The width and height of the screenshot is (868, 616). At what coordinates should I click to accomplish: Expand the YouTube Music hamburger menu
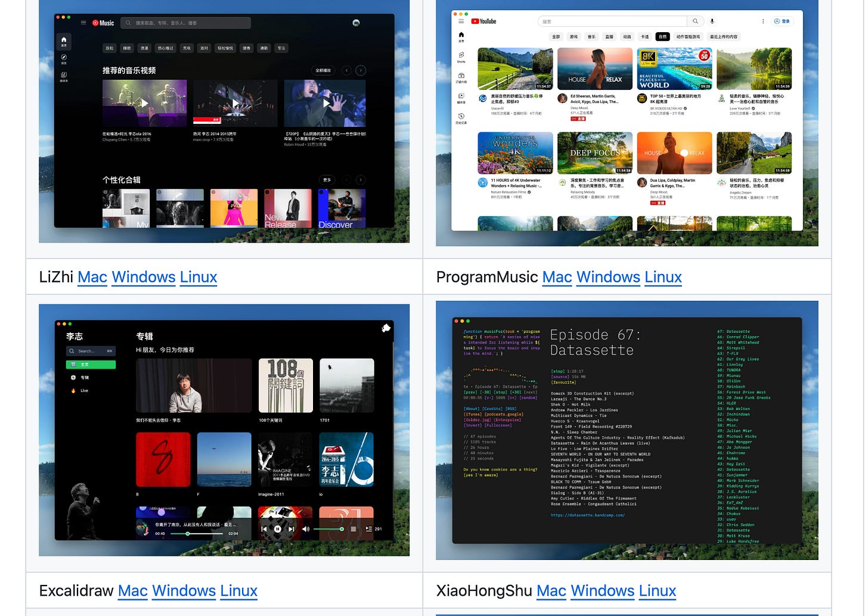[x=83, y=23]
